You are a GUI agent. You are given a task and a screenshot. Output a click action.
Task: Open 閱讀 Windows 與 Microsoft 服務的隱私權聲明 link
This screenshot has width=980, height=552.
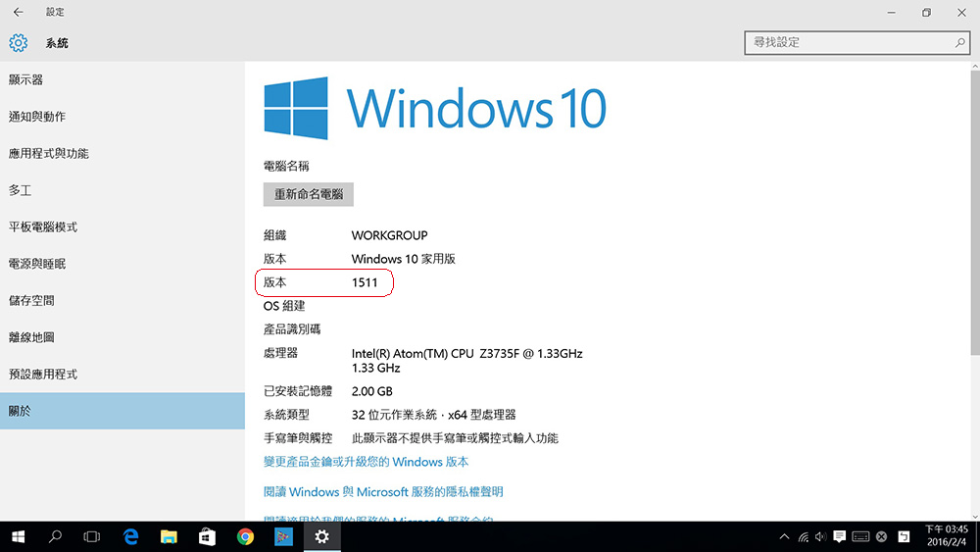[x=383, y=492]
